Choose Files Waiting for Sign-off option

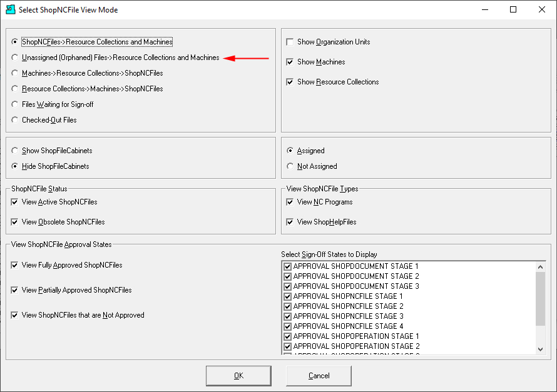[14, 104]
